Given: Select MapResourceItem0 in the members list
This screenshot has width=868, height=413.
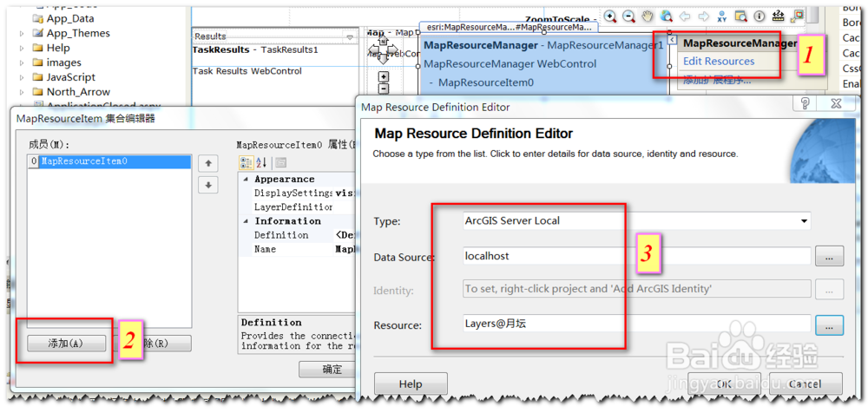Looking at the screenshot, I should (109, 161).
